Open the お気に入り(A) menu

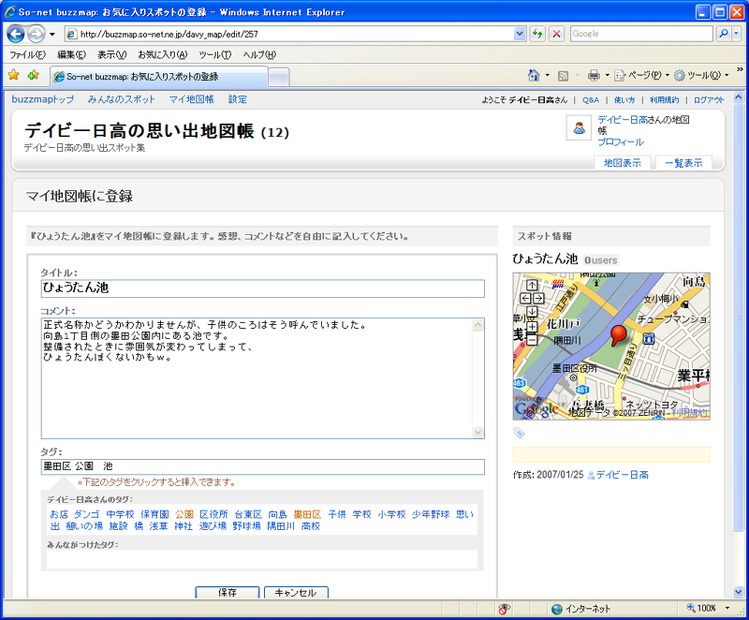tap(163, 55)
